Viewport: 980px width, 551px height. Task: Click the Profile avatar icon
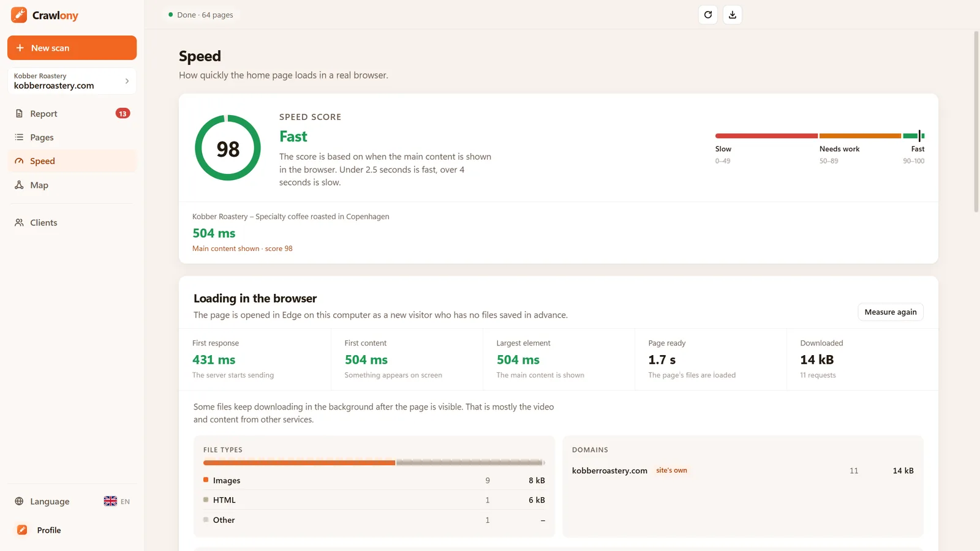[x=22, y=530]
